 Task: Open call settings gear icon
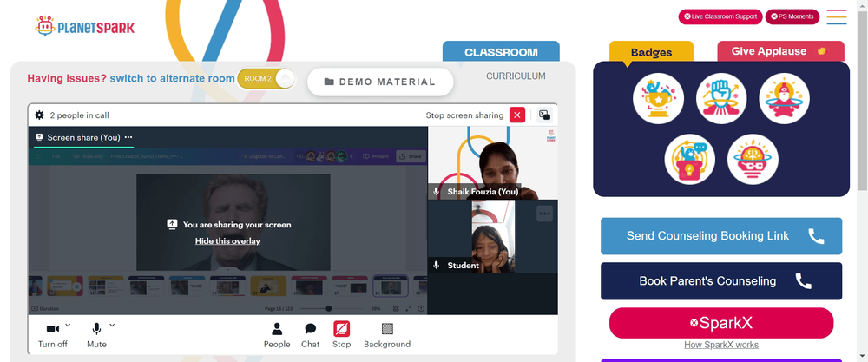tap(39, 115)
